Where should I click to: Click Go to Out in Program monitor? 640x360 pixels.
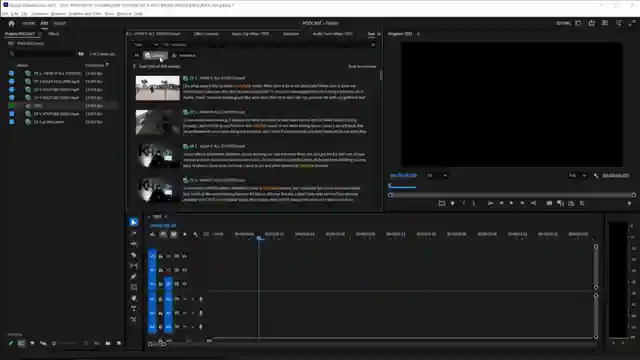(x=533, y=203)
